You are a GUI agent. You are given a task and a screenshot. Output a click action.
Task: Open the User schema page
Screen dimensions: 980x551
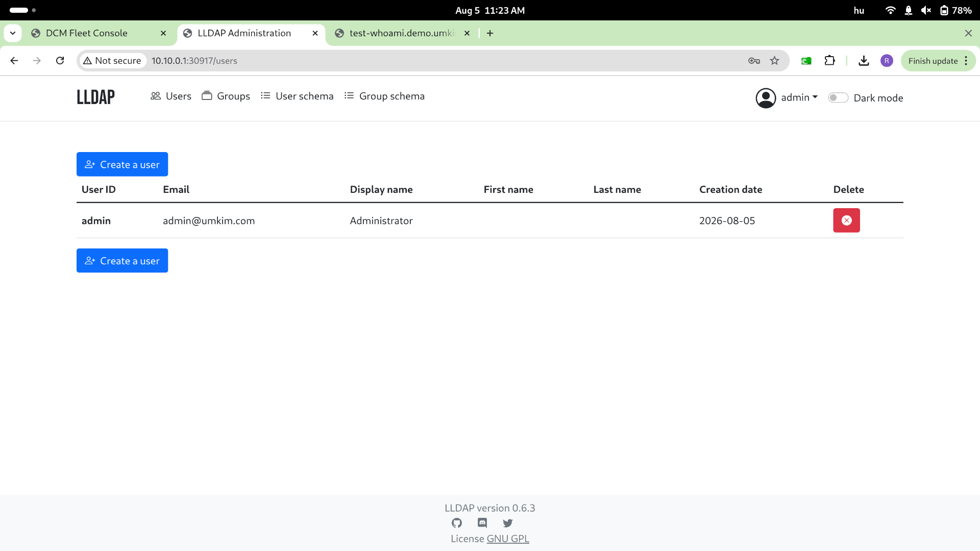[x=297, y=96]
